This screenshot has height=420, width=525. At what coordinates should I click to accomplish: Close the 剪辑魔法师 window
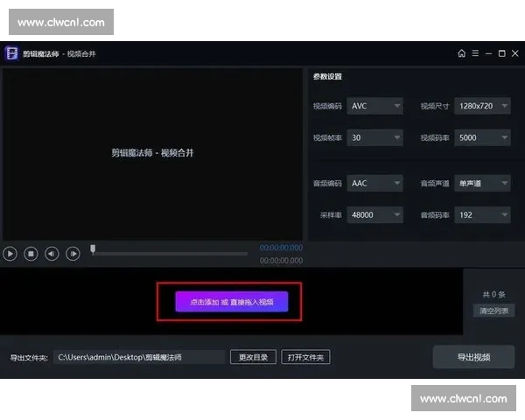(x=515, y=53)
